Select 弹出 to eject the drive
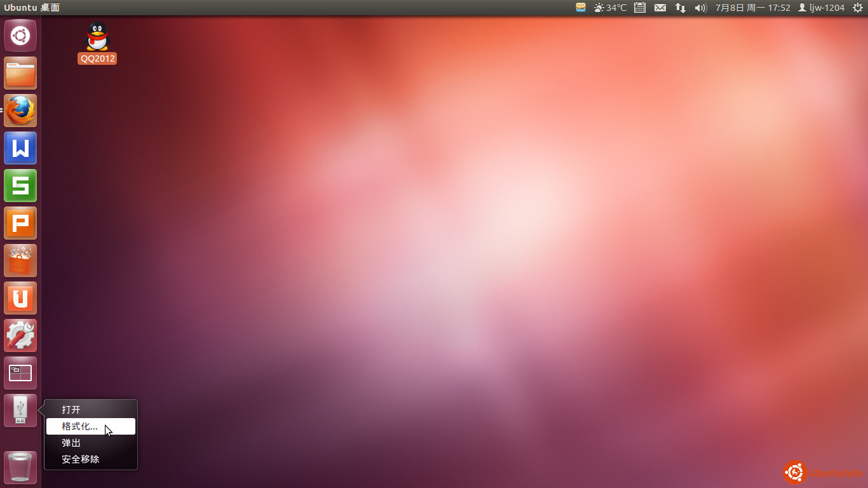The height and width of the screenshot is (488, 868). [x=71, y=443]
